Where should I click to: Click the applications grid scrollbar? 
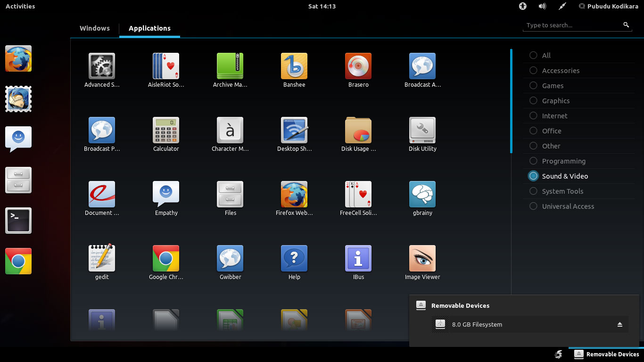[511, 101]
